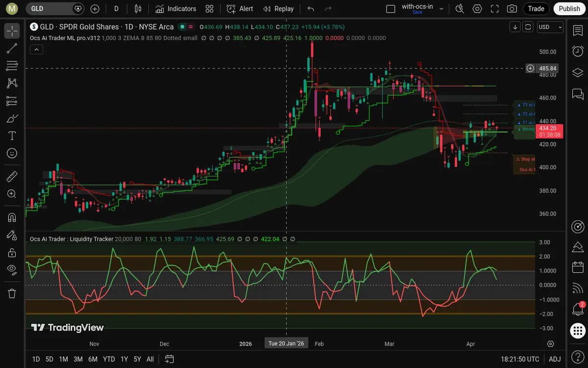This screenshot has height=368, width=588.
Task: Open the Indicators dialog
Action: (176, 9)
